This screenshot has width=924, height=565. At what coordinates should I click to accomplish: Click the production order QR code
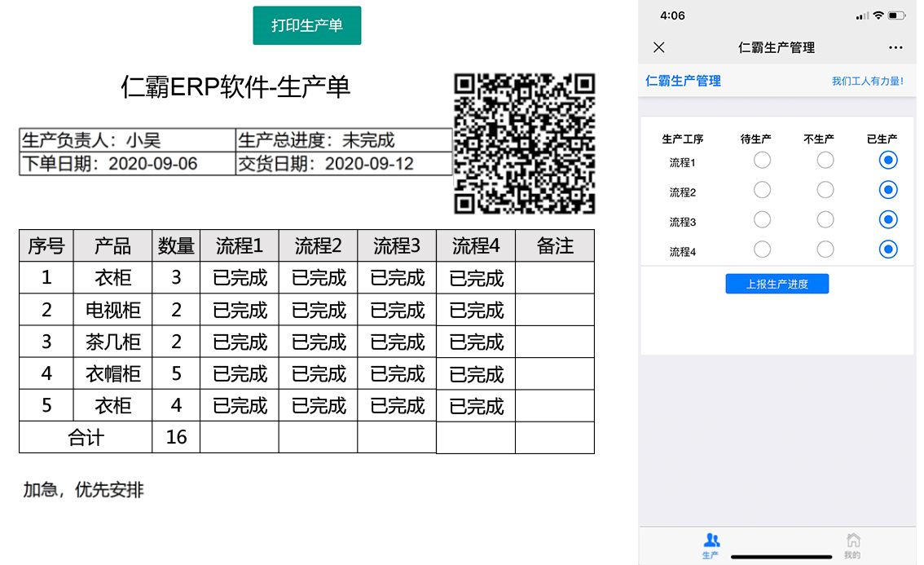[x=525, y=143]
